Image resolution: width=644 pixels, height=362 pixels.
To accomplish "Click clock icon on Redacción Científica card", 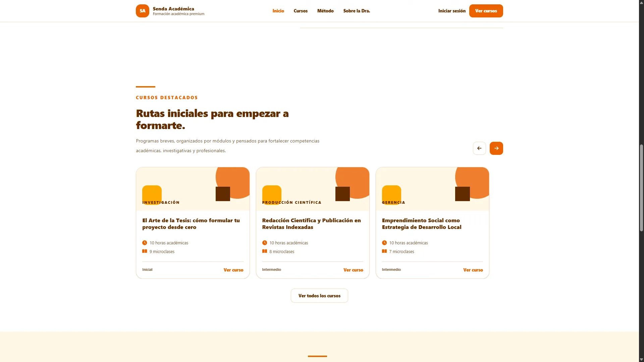I will [x=265, y=243].
